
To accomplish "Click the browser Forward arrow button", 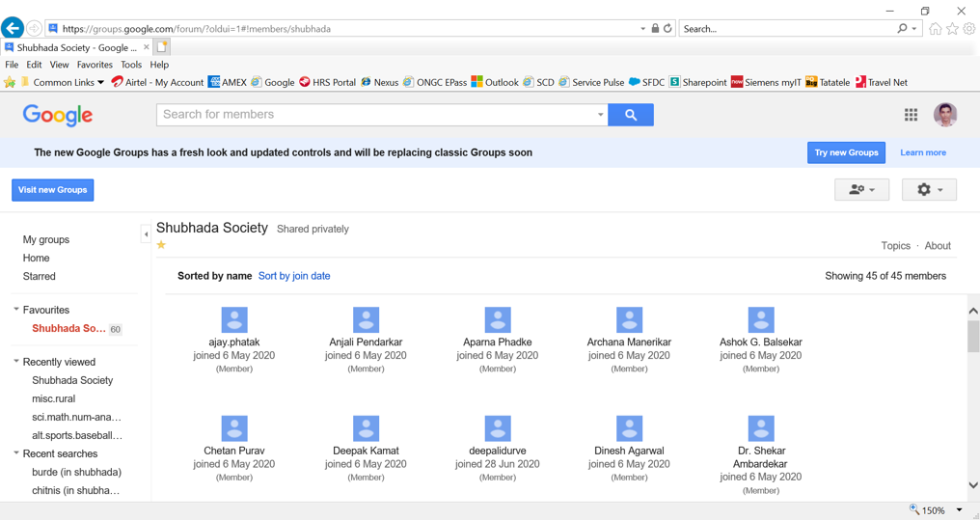I will (x=35, y=29).
